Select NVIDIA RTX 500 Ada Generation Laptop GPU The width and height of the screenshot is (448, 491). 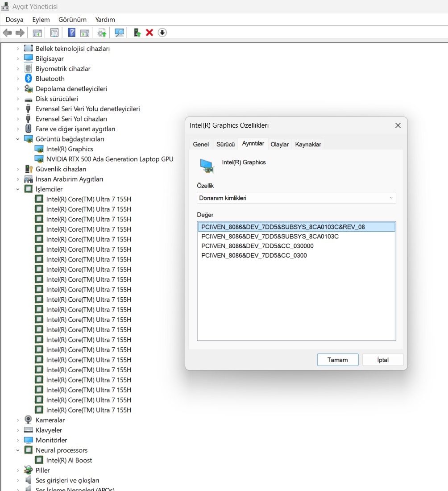(110, 159)
